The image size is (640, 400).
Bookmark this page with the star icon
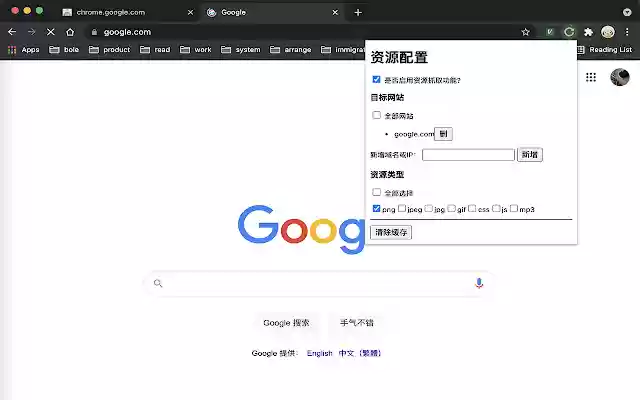pos(525,32)
